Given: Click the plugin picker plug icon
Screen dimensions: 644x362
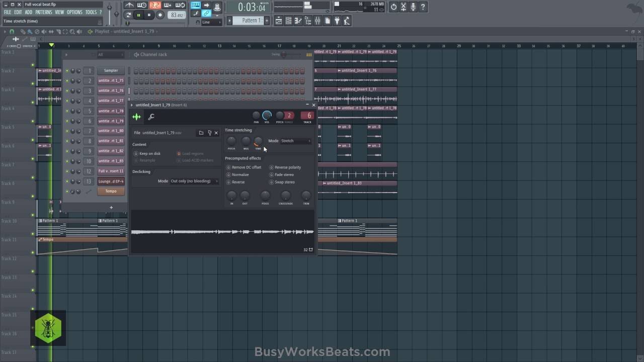Looking at the screenshot, I should pos(337,21).
